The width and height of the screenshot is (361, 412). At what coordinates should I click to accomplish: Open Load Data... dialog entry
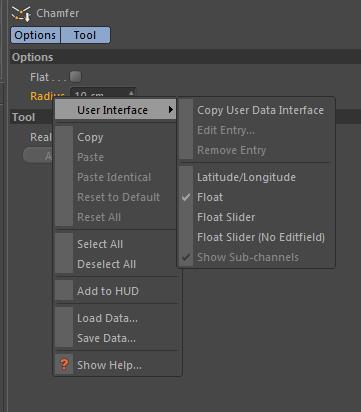point(118,318)
